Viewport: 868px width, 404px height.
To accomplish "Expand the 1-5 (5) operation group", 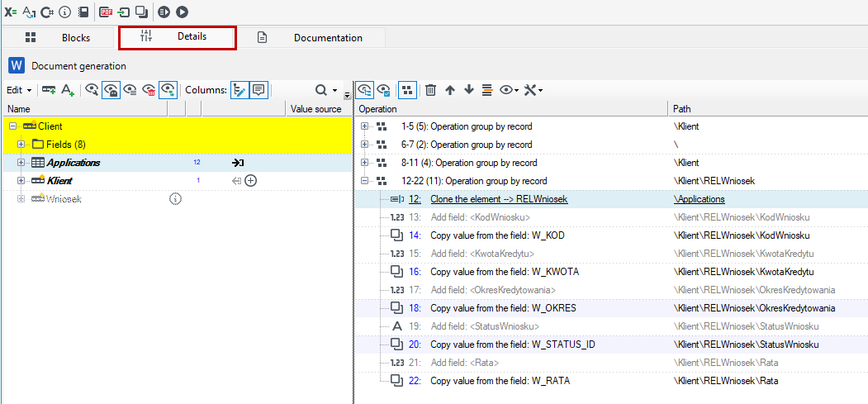I will pos(364,126).
